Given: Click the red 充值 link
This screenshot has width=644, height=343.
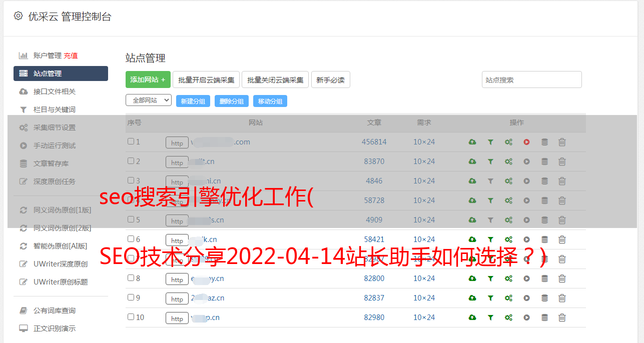Looking at the screenshot, I should point(71,55).
